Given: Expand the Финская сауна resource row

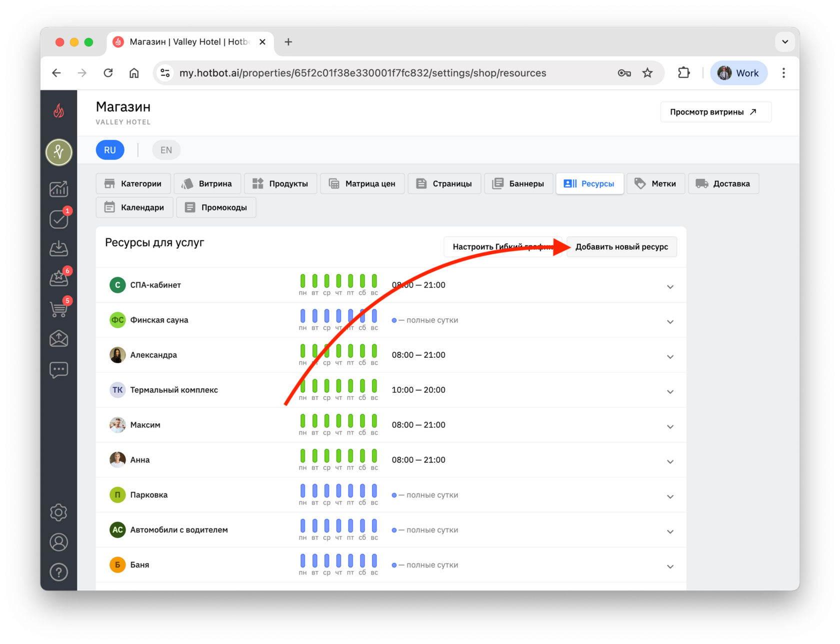Looking at the screenshot, I should (670, 322).
